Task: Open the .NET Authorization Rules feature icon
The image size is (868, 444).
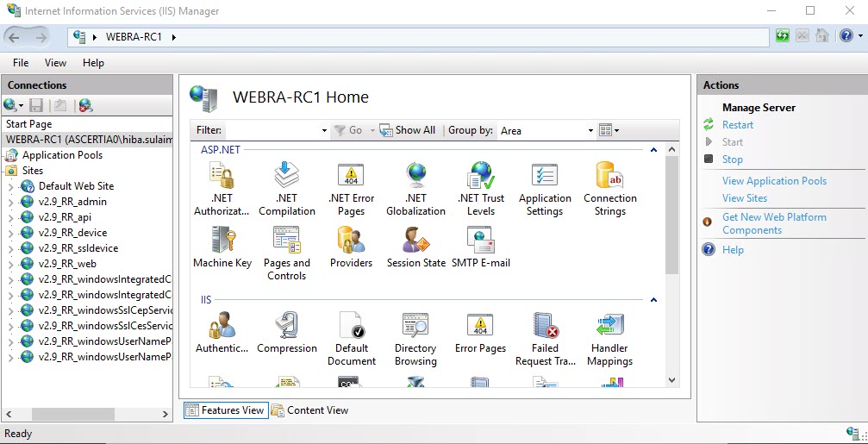Action: point(222,189)
